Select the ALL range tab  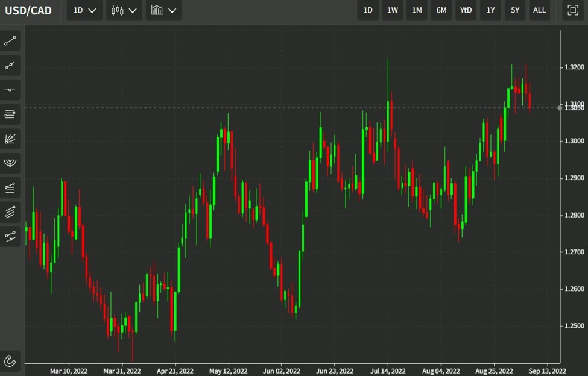(x=539, y=10)
